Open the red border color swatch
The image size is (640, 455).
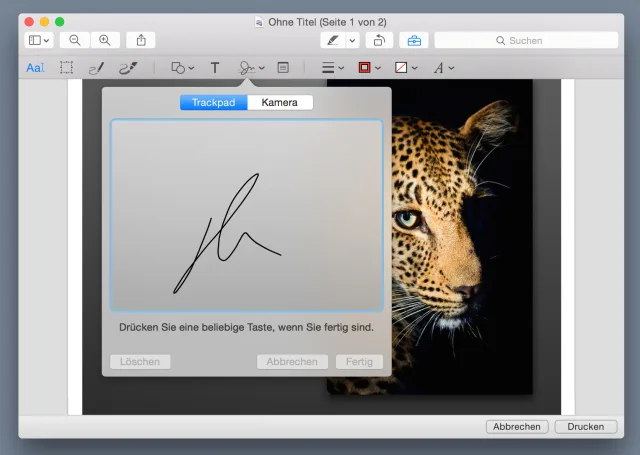pyautogui.click(x=368, y=68)
